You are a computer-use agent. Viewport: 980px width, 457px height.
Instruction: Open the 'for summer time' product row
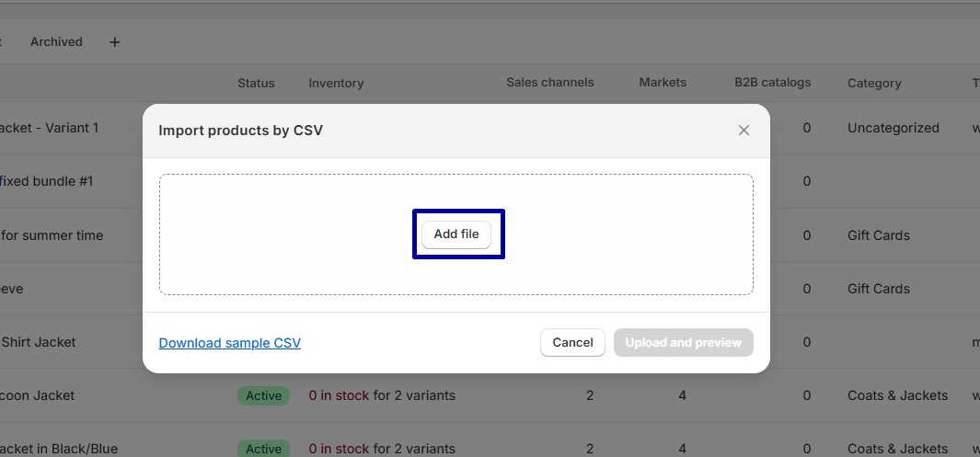(52, 235)
